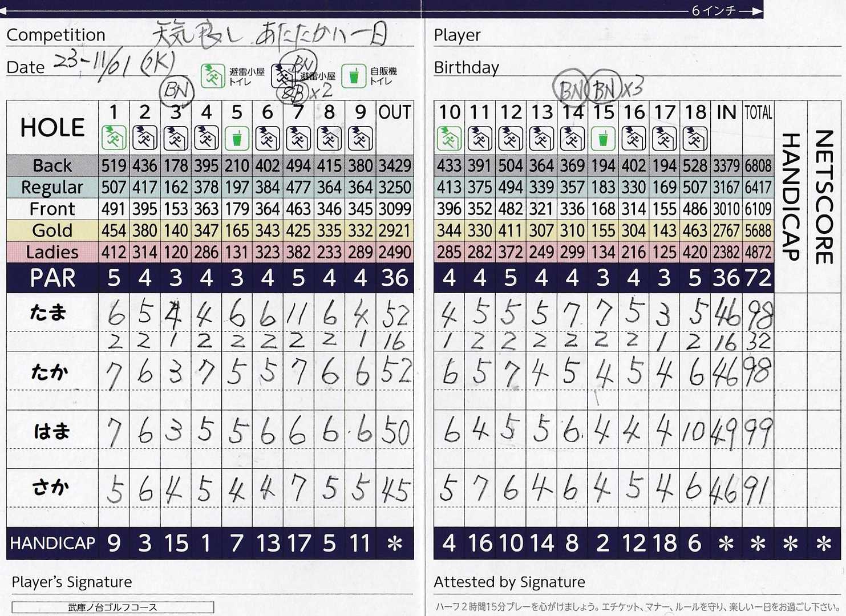Viewport: 846px width, 616px height.
Task: Click the NETSCORE column header
Action: (824, 197)
